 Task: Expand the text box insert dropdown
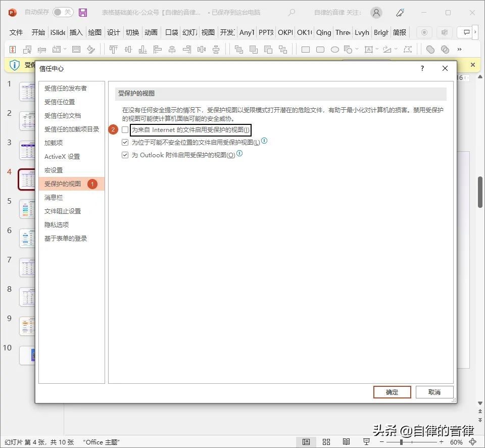click(376, 49)
